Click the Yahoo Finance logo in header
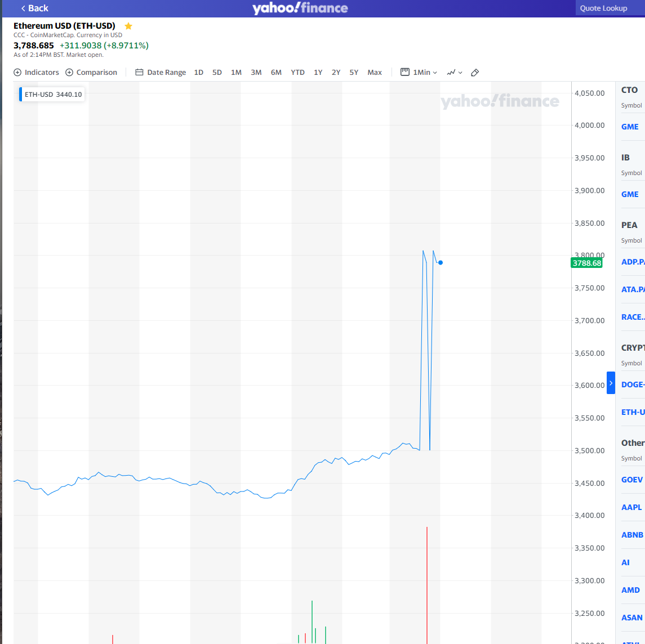Viewport: 645px width, 644px height. tap(300, 8)
